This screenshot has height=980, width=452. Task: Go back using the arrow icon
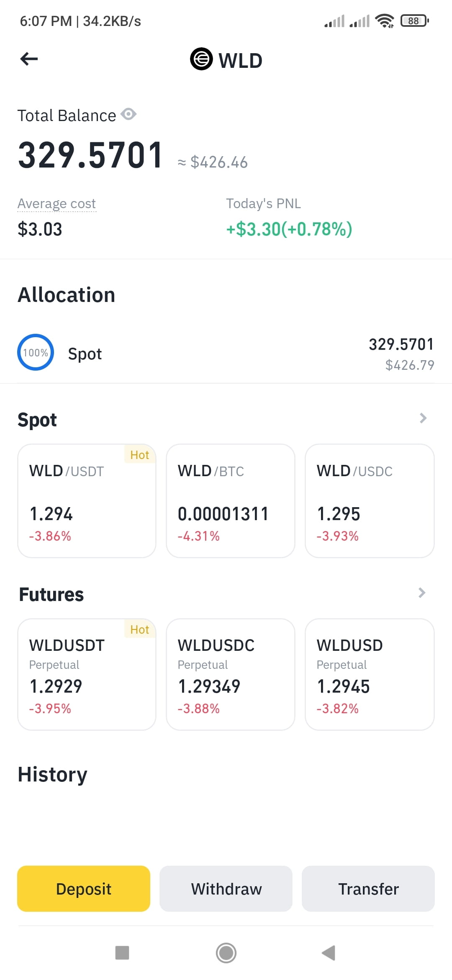[29, 59]
